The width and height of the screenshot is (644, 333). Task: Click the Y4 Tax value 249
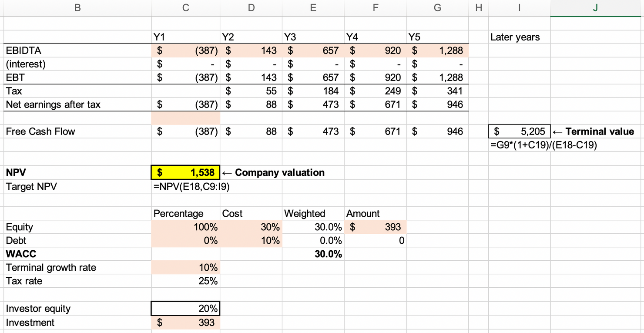point(375,91)
